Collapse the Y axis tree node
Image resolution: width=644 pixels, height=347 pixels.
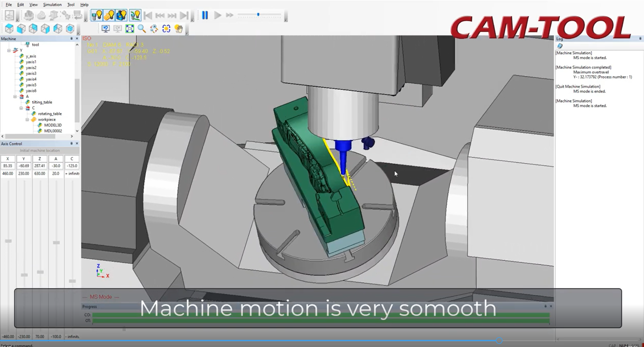click(x=9, y=50)
